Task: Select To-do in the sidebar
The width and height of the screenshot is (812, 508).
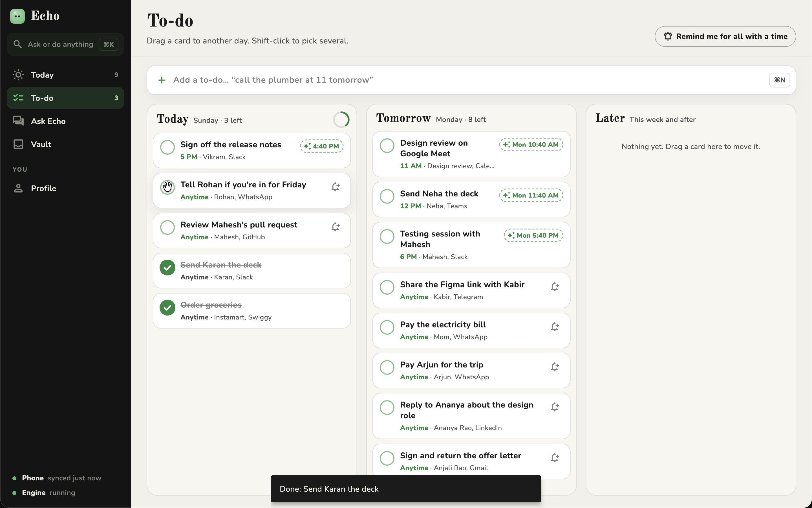Action: (65, 98)
